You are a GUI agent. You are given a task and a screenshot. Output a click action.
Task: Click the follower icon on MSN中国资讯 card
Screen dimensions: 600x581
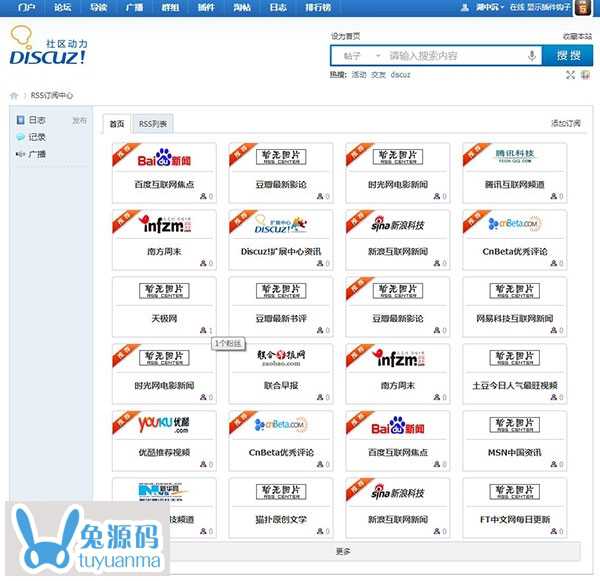[x=553, y=464]
